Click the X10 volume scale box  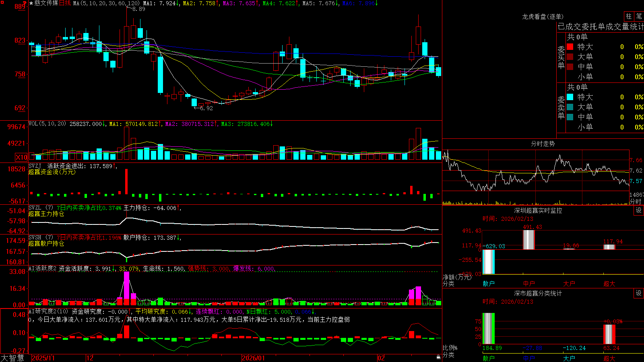(22, 157)
